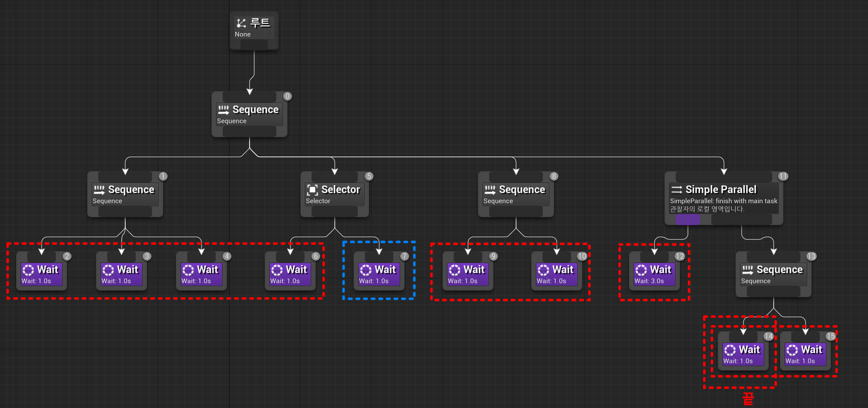Select execution index badge 5 on Selector
Viewport: 868px width, 408px height.
tap(369, 176)
